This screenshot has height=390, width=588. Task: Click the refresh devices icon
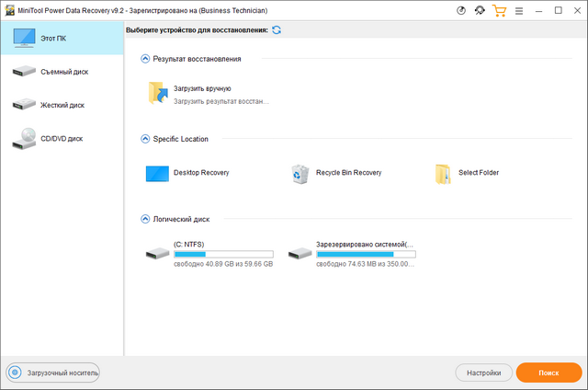[277, 30]
